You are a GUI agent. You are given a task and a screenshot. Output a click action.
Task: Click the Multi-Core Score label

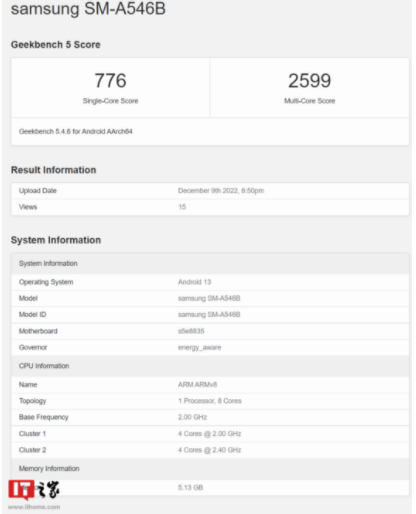pos(310,101)
